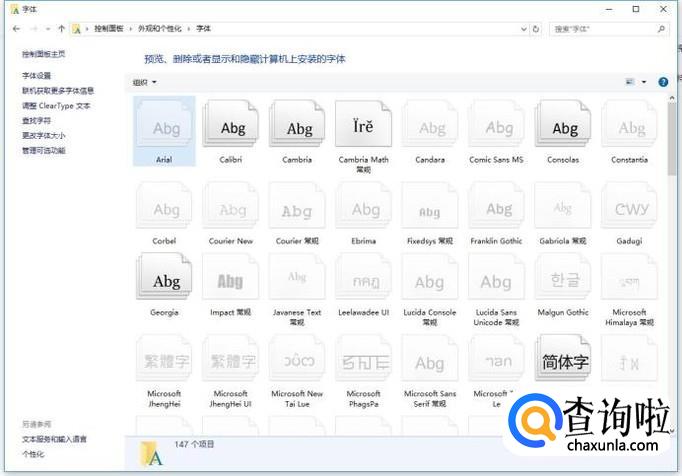The image size is (682, 476).
Task: Select the Ebrima font icon
Action: (x=364, y=205)
